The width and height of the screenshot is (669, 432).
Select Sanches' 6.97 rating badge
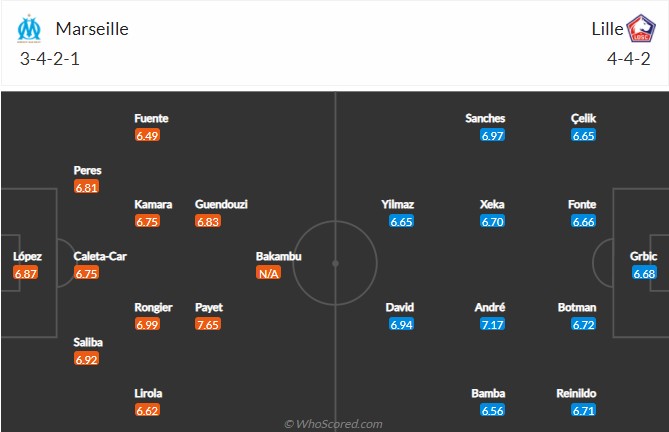click(492, 136)
